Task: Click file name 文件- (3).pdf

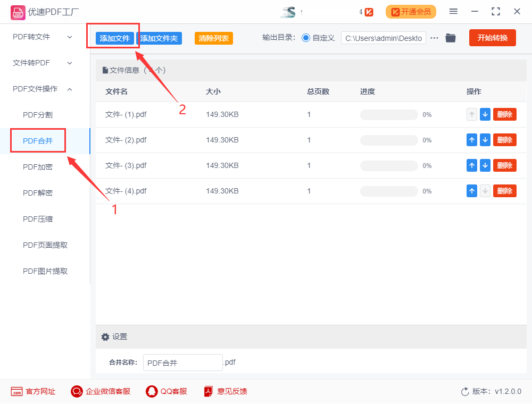Action: (126, 165)
